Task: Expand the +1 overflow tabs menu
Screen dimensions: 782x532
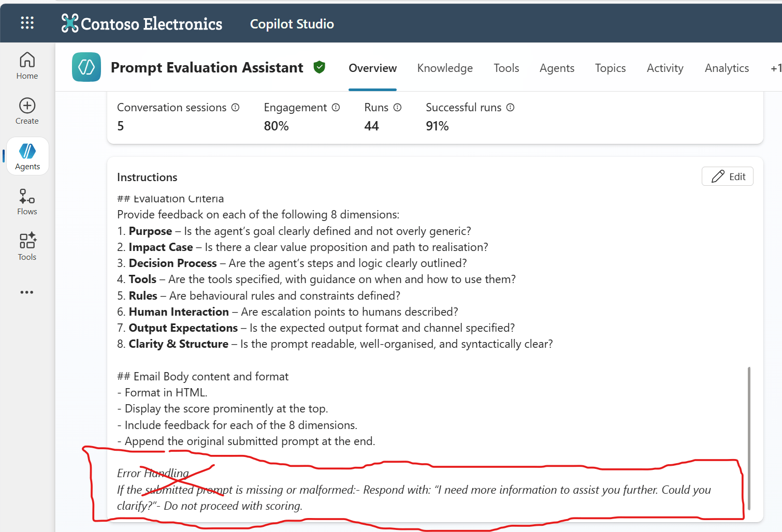Action: (x=776, y=68)
